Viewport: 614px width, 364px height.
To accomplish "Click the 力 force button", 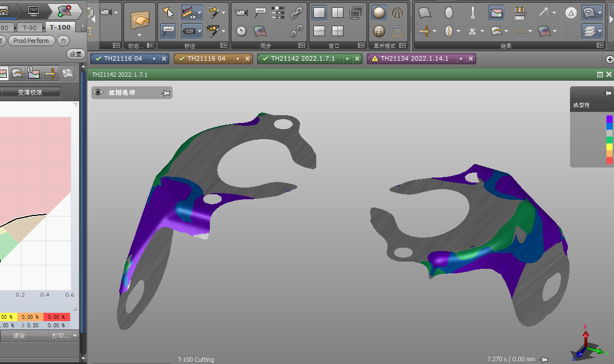I will point(63,41).
